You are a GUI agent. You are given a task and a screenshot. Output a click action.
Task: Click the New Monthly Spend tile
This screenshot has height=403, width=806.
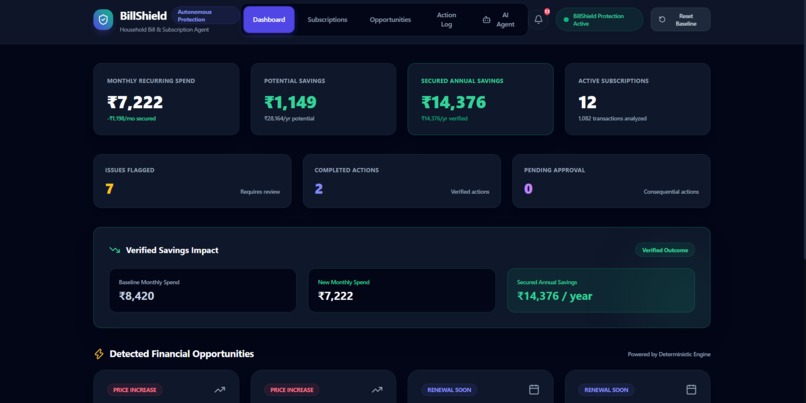pyautogui.click(x=401, y=290)
